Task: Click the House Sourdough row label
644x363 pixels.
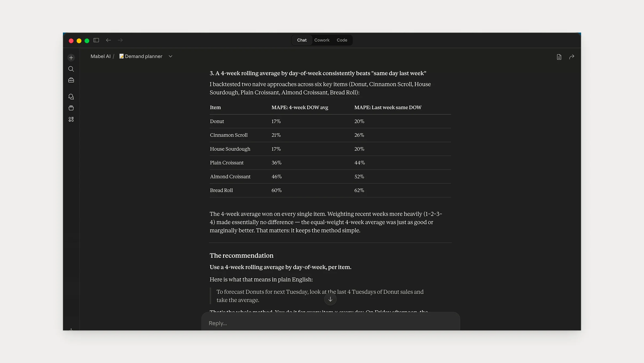Action: [x=230, y=149]
